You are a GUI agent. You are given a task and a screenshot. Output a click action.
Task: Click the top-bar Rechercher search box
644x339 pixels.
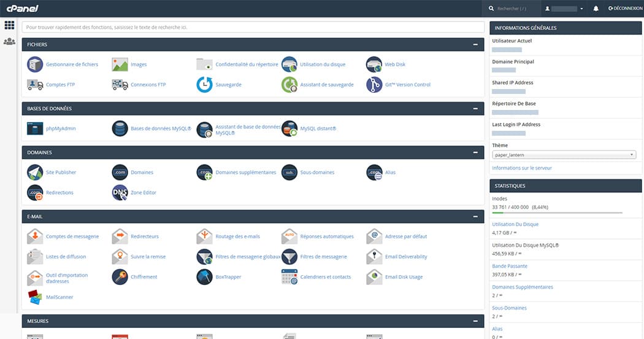pyautogui.click(x=511, y=9)
